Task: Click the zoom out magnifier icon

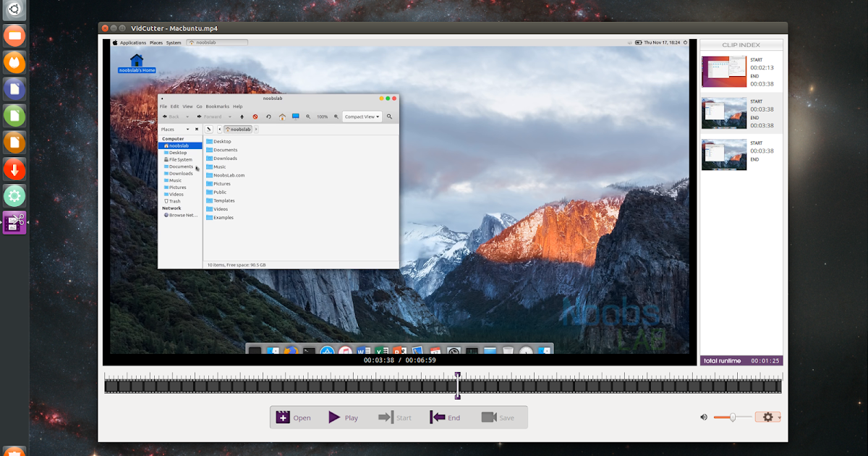Action: point(308,117)
